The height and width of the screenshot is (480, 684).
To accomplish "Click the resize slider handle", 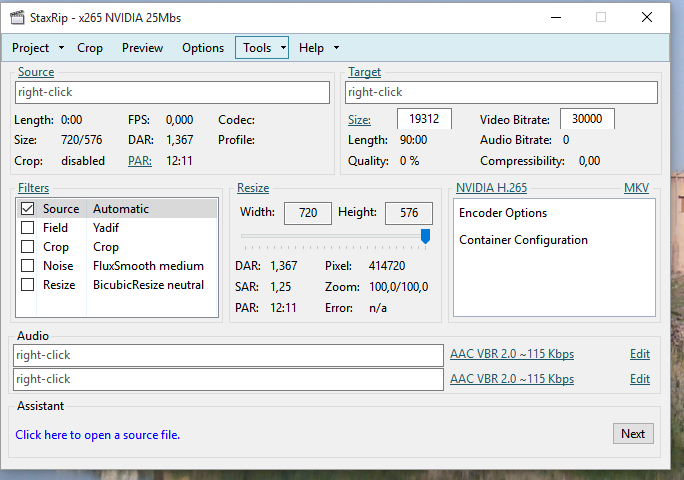I will tap(425, 236).
